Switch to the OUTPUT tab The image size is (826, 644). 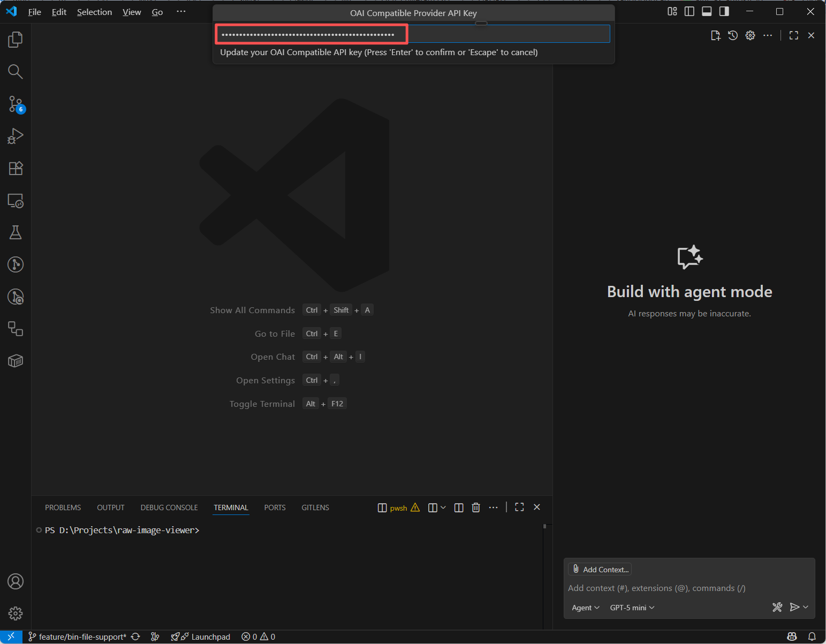[111, 507]
